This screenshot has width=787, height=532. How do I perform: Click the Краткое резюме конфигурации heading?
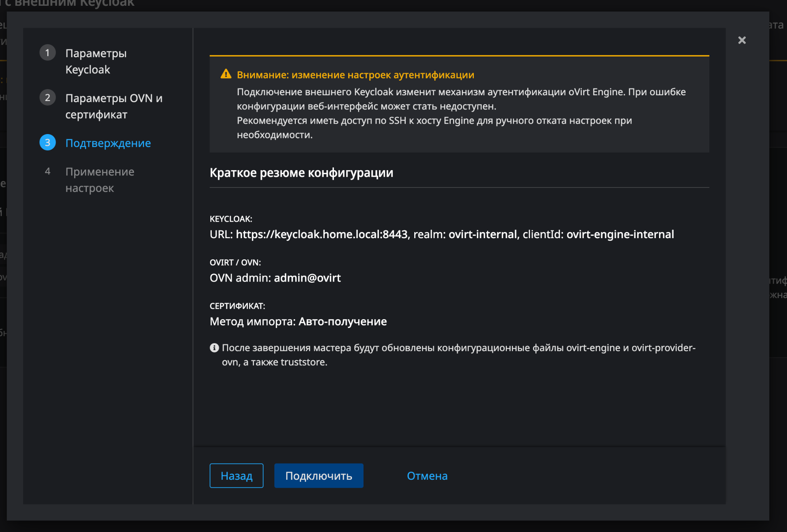pos(301,173)
